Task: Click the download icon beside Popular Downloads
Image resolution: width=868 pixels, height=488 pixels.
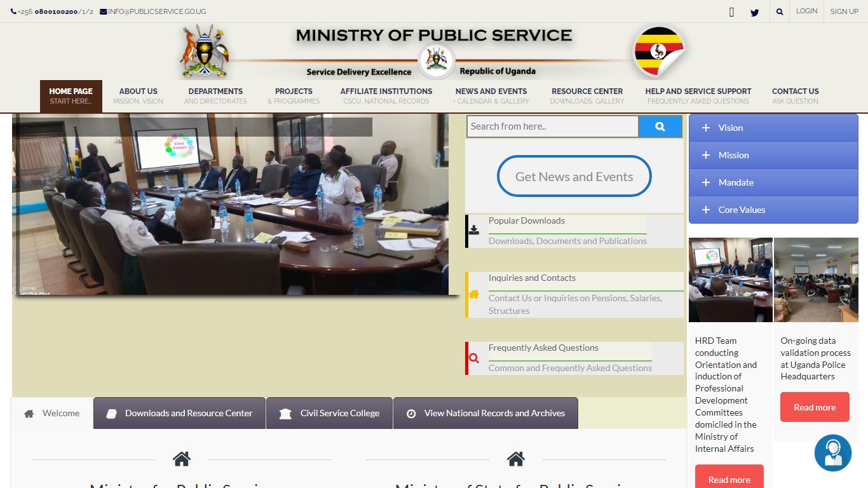Action: tap(474, 231)
